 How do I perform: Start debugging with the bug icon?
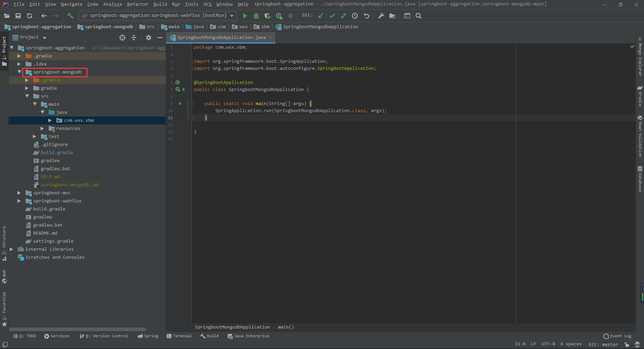coord(256,16)
